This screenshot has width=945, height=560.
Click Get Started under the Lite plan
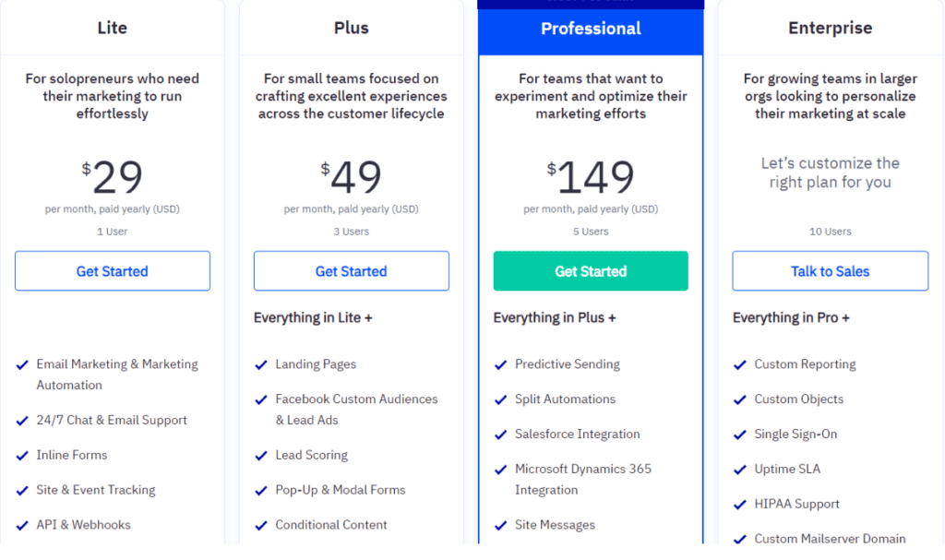tap(112, 270)
